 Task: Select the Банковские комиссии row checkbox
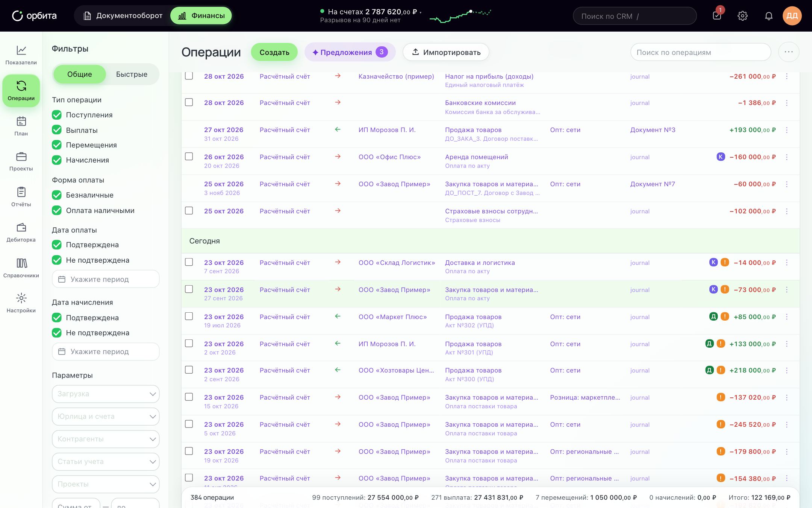pyautogui.click(x=189, y=102)
